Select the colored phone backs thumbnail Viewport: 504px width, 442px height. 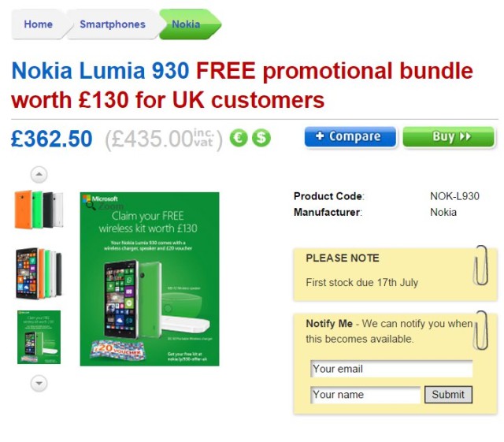[x=39, y=210]
